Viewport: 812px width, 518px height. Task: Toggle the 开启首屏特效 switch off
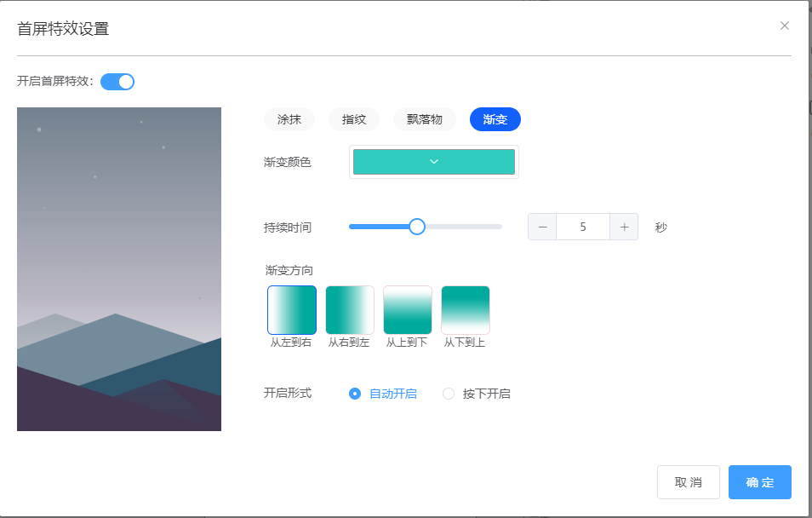pyautogui.click(x=117, y=82)
